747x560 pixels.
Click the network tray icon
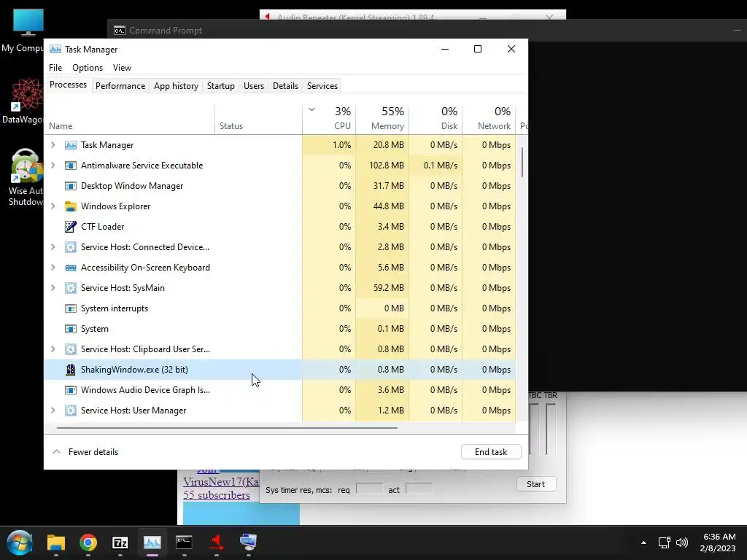[664, 542]
